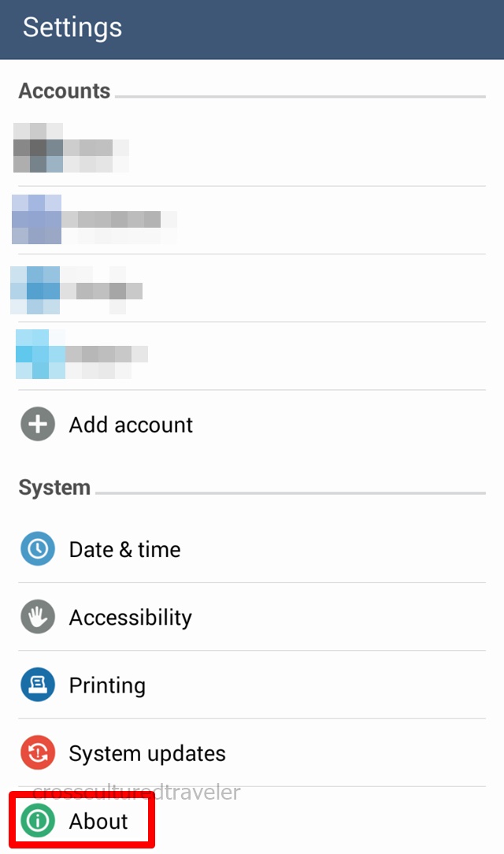Click the Settings title in header bar
The height and width of the screenshot is (854, 504).
point(72,28)
